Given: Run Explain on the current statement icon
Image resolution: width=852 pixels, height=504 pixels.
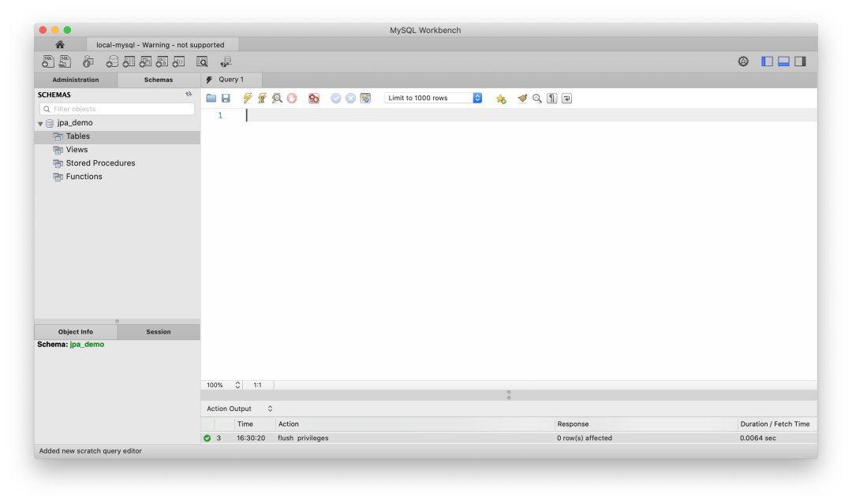Looking at the screenshot, I should pos(277,98).
